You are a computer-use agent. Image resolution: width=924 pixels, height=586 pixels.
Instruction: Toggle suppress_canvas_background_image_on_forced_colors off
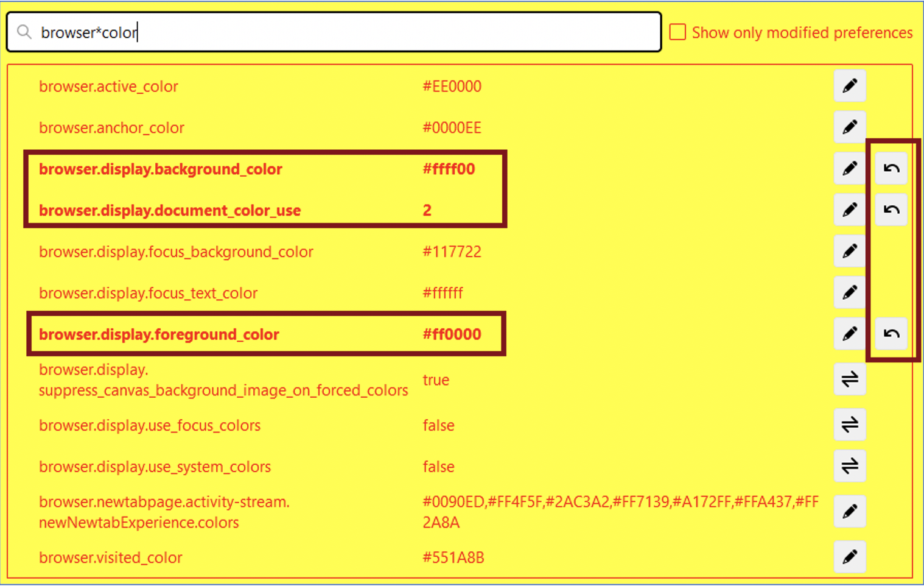[850, 379]
